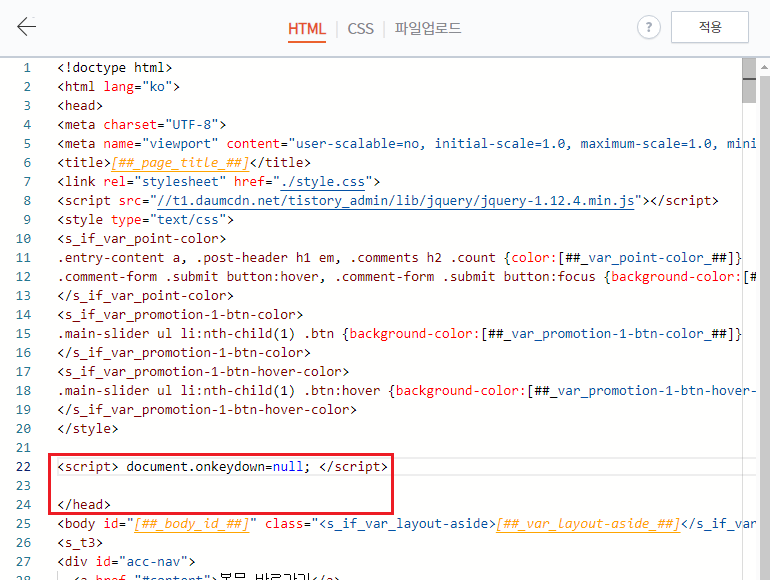Click the </s_if_var_point-color> closing line
Image resolution: width=770 pixels, height=580 pixels.
tap(145, 296)
